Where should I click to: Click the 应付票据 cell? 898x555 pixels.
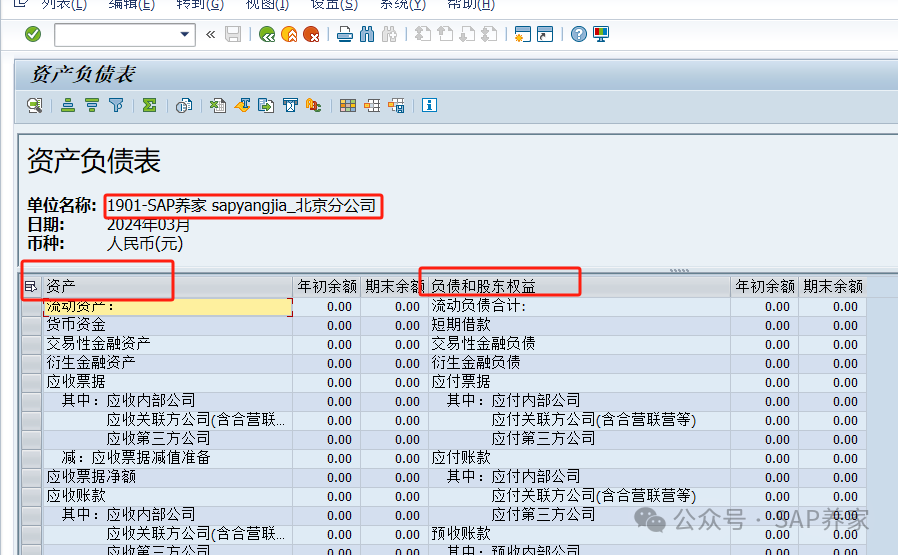point(580,382)
